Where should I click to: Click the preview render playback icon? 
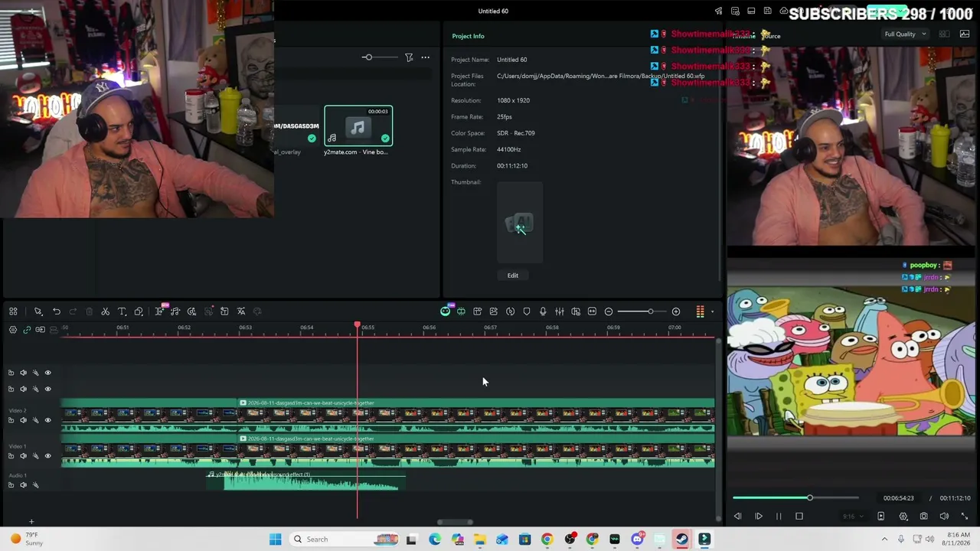880,517
